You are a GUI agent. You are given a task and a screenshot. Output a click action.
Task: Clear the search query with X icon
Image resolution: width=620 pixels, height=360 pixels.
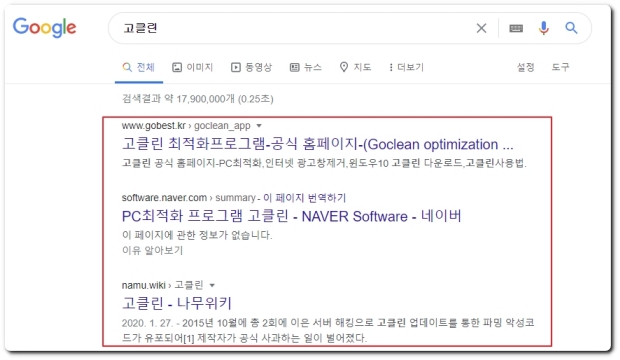(481, 28)
